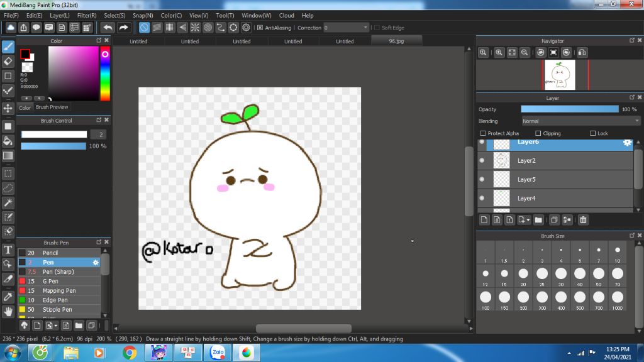Enable the Clipping checkbox

tap(538, 133)
